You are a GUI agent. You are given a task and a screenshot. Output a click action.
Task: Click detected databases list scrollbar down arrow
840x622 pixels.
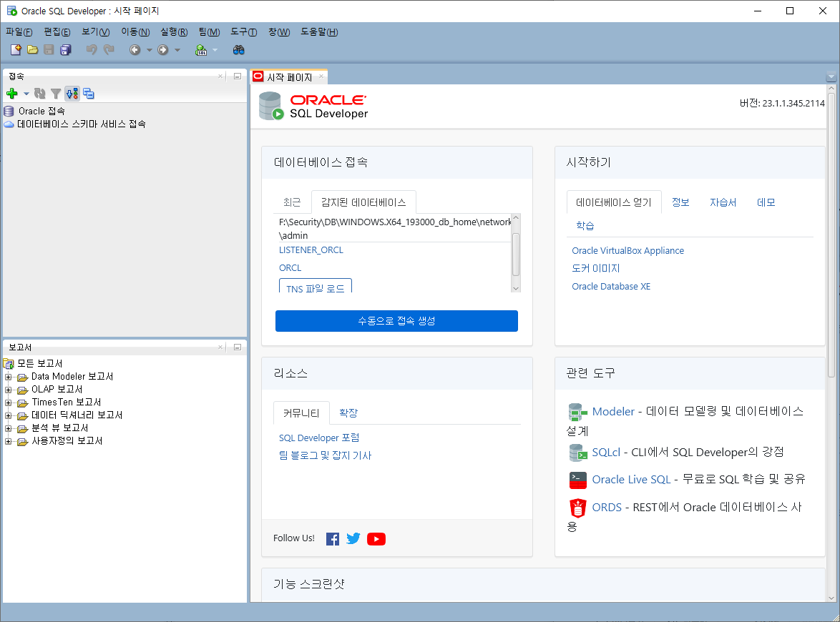(516, 288)
